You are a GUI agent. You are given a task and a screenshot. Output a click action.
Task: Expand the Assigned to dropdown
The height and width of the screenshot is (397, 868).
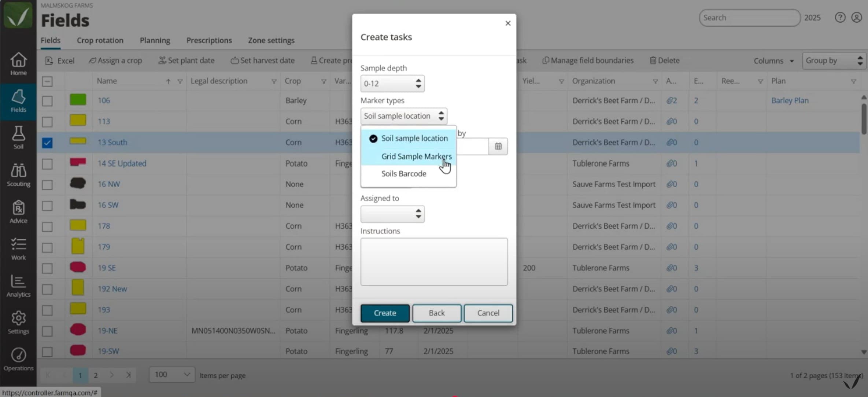pos(392,214)
